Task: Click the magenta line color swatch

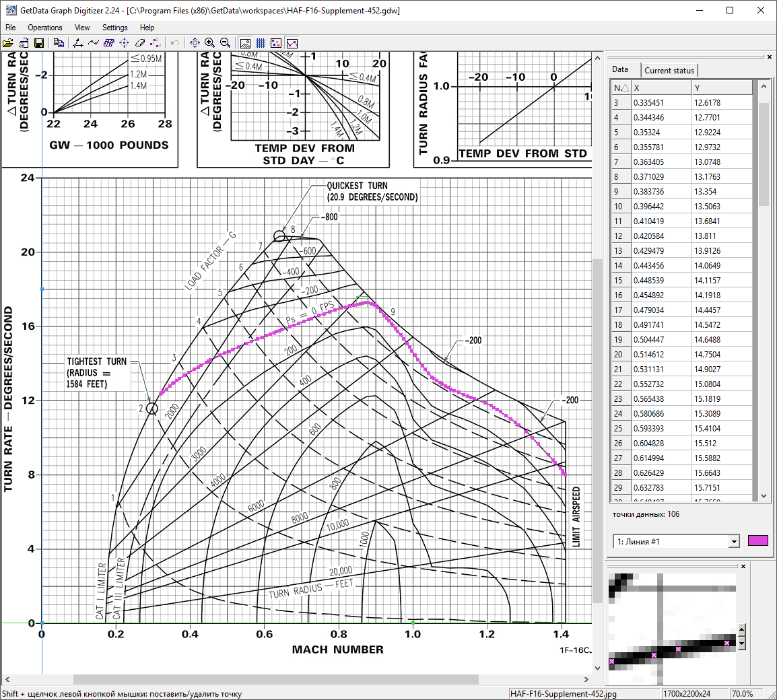Action: tap(757, 541)
